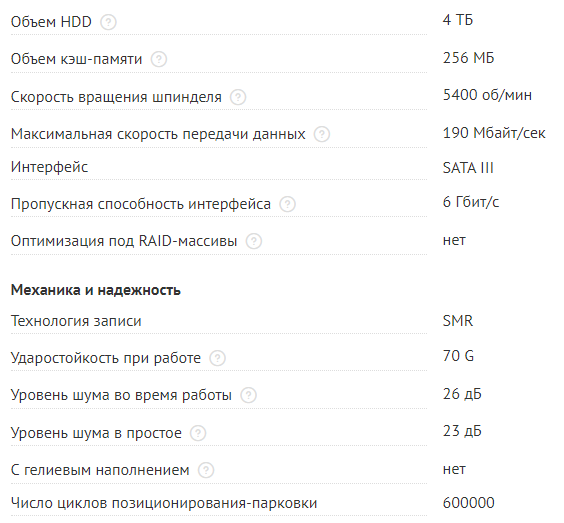Show help for Оптимизация под RAID-массивы
Viewport: 564px width, 523px height.
tap(254, 241)
